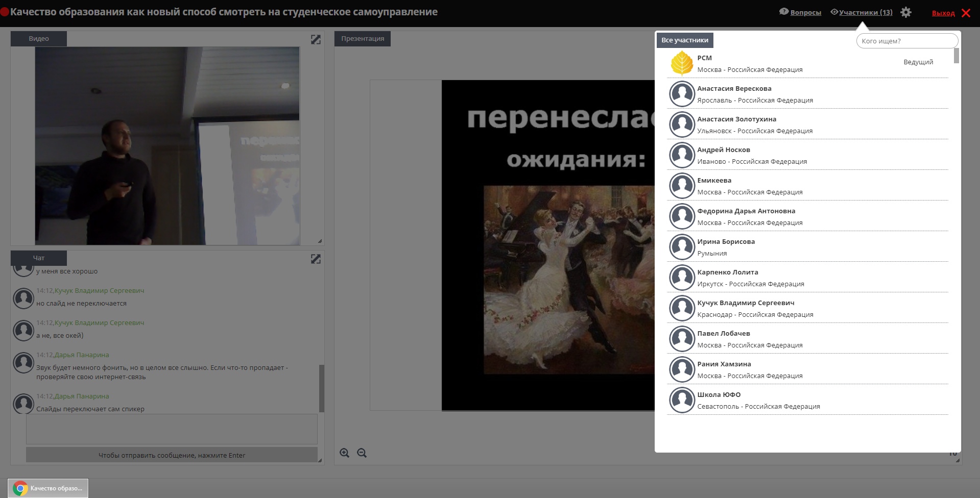Screen dimensions: 980x498
Task: Click Емикеева's avatar icon
Action: tap(682, 186)
